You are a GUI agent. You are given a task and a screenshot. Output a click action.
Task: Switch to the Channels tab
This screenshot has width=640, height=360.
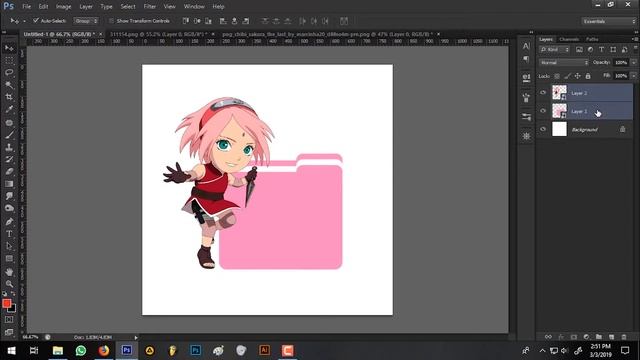pyautogui.click(x=569, y=39)
